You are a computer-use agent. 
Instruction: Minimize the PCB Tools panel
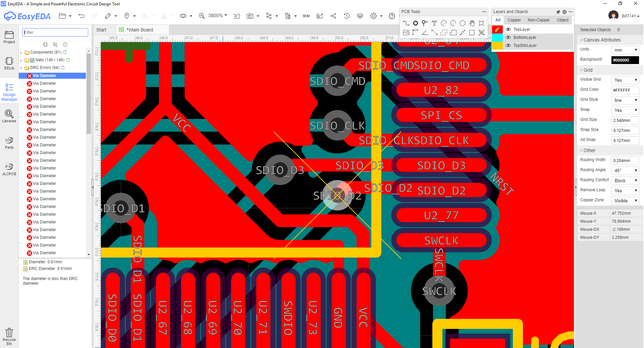pyautogui.click(x=484, y=12)
